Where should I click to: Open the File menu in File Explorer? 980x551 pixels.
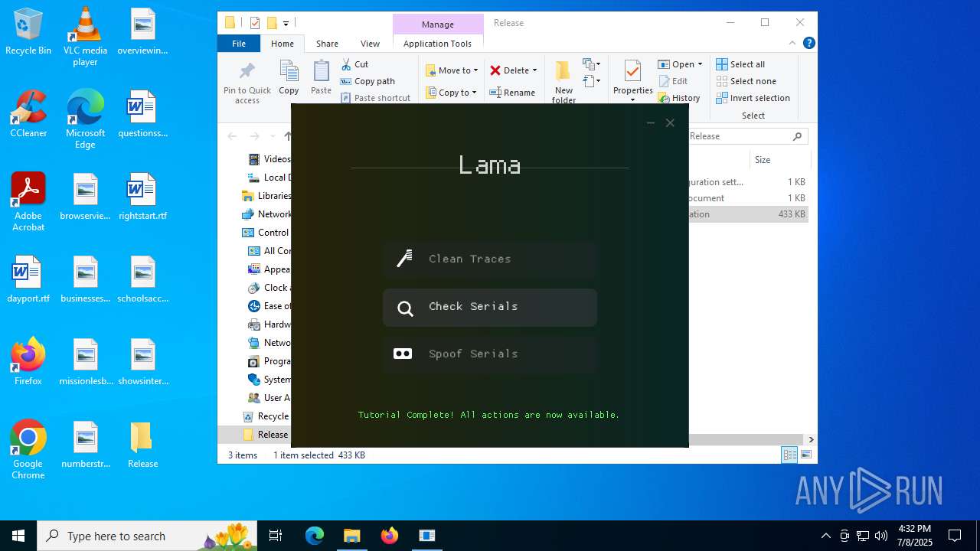click(239, 44)
